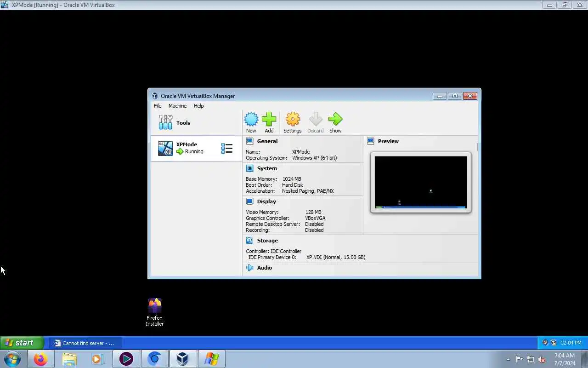588x368 pixels.
Task: Click the VM preview thumbnail
Action: click(x=421, y=182)
